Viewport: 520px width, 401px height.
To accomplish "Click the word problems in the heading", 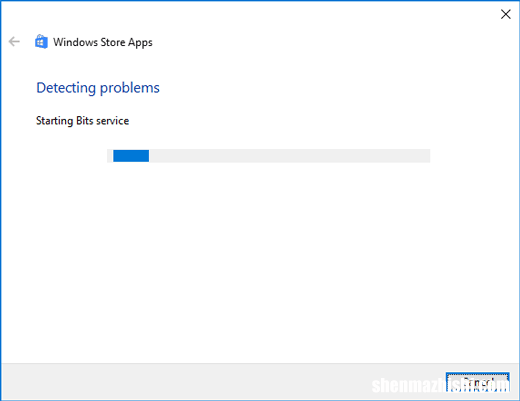I will coord(130,88).
